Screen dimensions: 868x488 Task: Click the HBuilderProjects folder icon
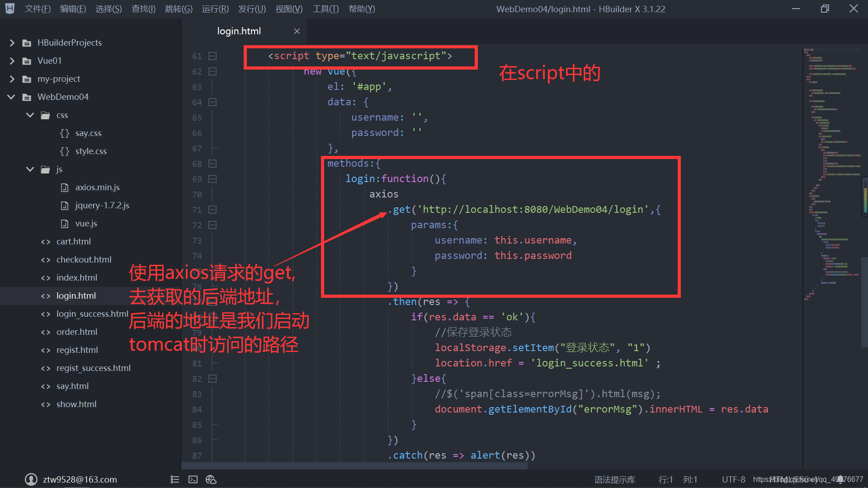[27, 43]
